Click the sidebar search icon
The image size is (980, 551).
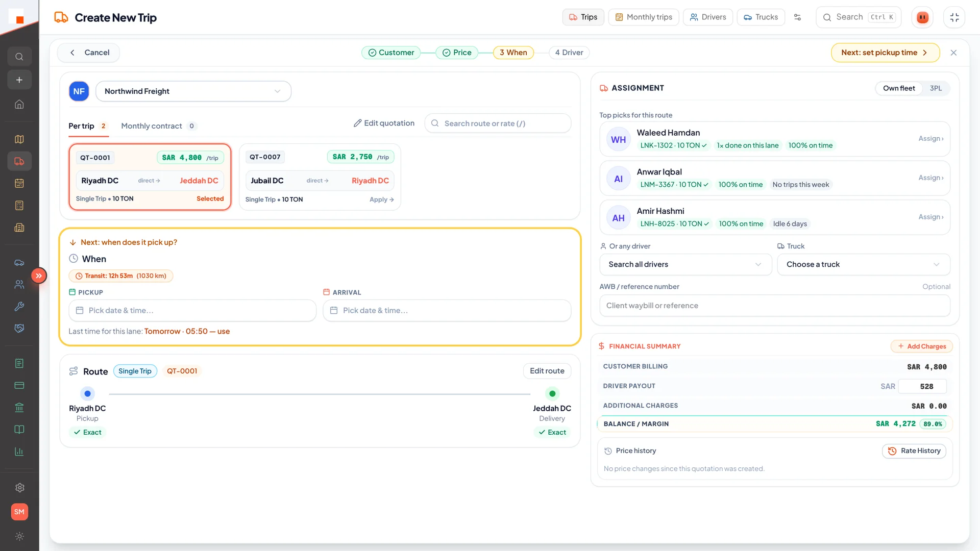click(x=19, y=57)
